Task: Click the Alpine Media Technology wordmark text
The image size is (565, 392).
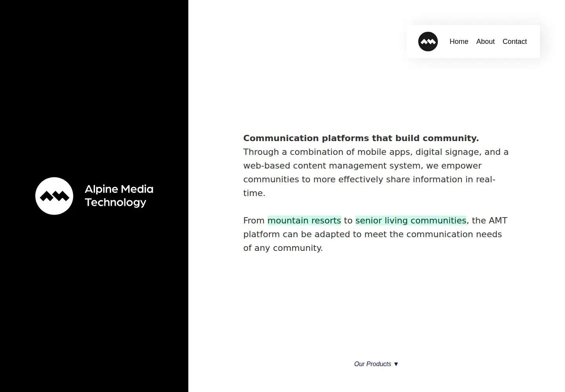Action: 119,196
